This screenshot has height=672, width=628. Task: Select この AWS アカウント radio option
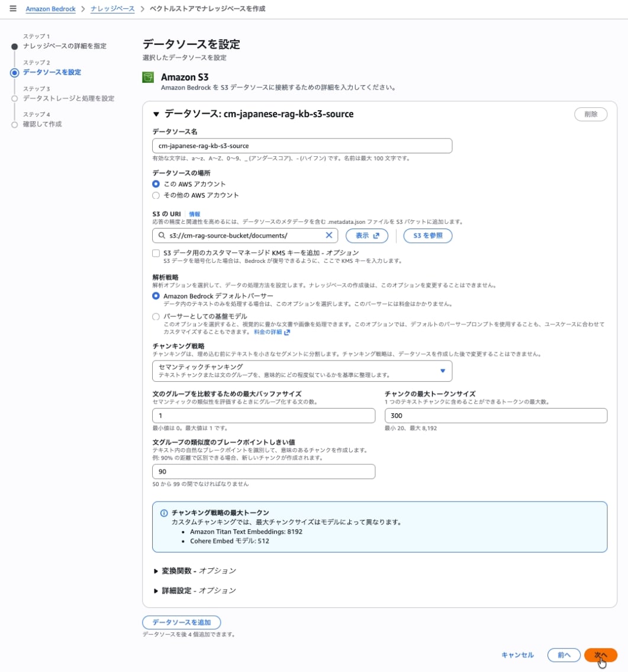[x=156, y=184]
